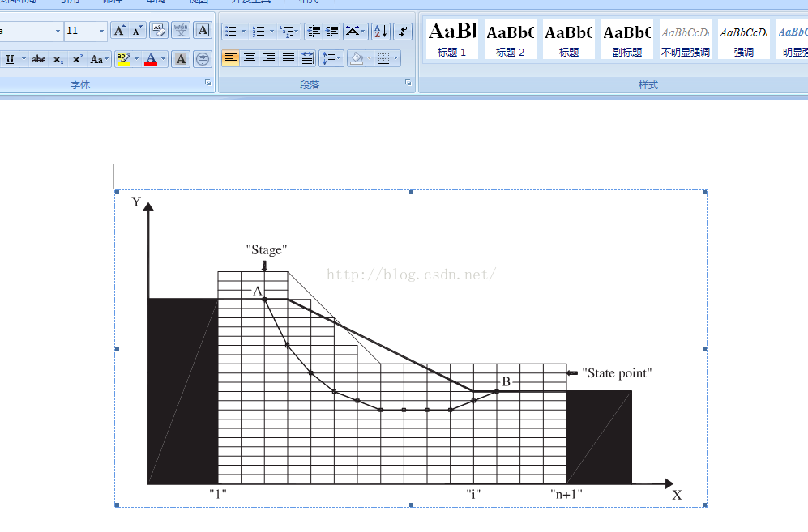The height and width of the screenshot is (532, 808).
Task: Decrease paragraph indent
Action: (314, 32)
